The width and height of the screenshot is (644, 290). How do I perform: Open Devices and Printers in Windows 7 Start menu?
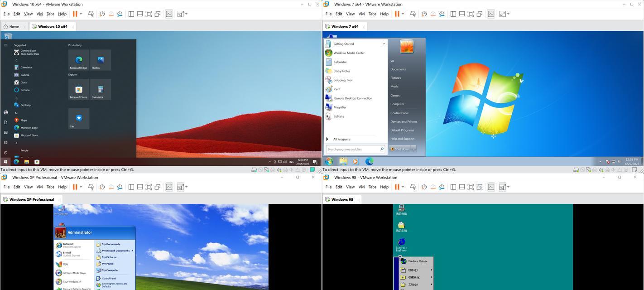(404, 121)
